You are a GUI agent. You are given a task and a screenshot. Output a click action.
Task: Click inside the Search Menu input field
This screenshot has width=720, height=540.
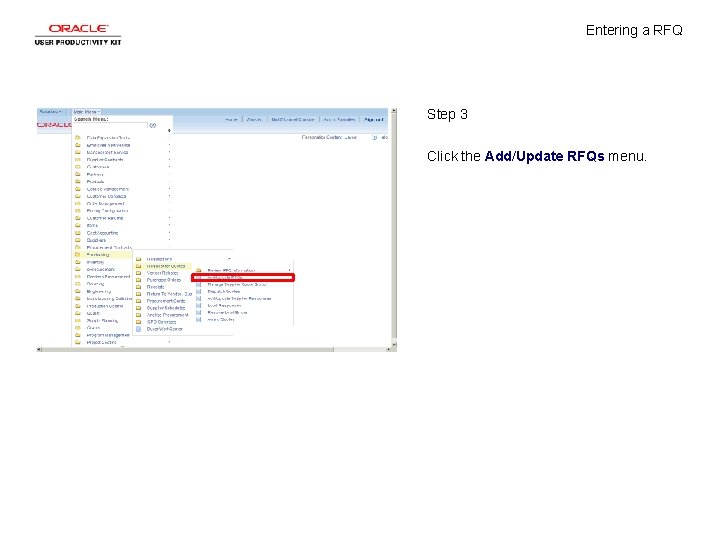(x=110, y=125)
